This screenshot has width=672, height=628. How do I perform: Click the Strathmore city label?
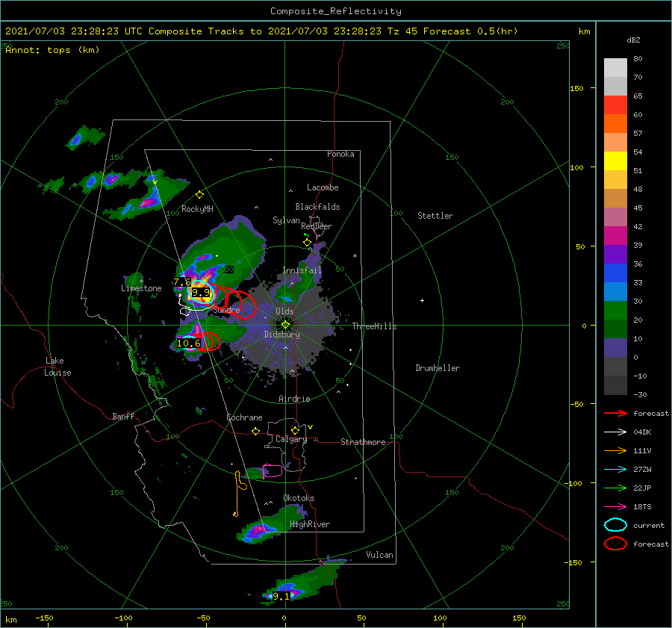pos(363,442)
